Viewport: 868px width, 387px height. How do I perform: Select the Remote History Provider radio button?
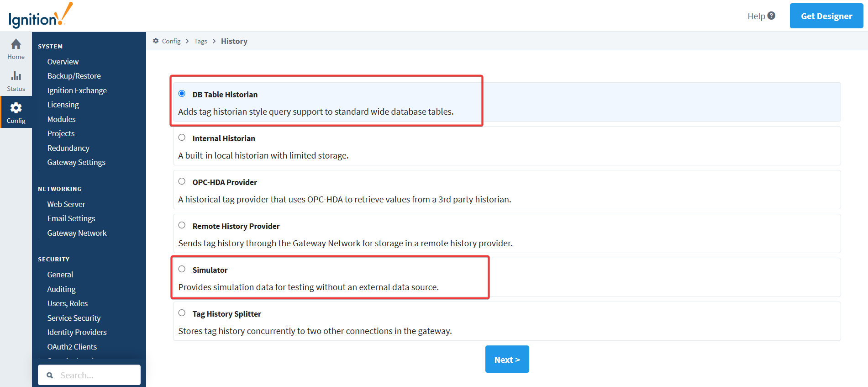click(x=182, y=225)
